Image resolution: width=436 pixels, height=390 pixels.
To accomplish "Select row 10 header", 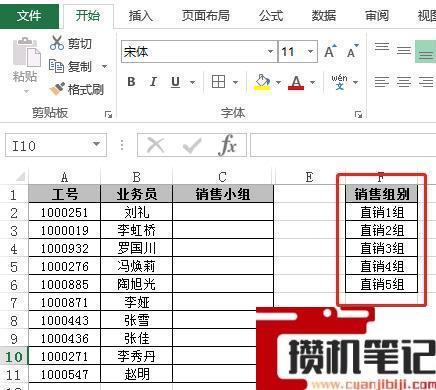I will (14, 357).
